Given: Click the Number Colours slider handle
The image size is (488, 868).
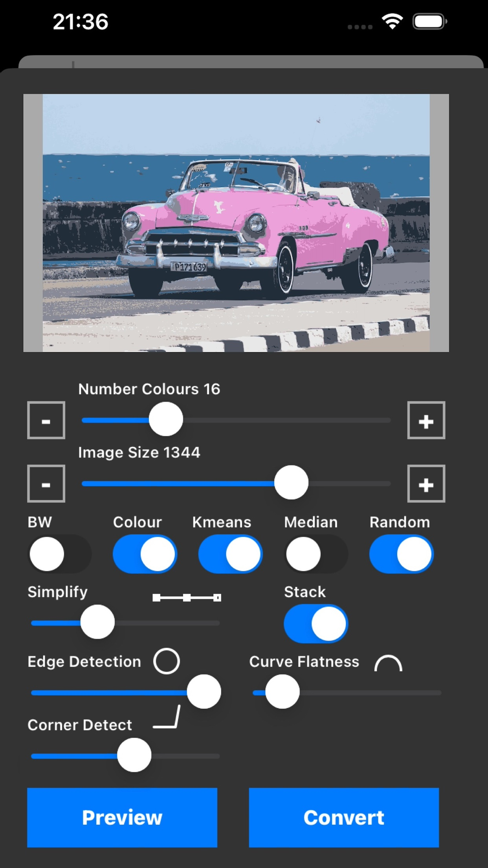Looking at the screenshot, I should point(166,419).
